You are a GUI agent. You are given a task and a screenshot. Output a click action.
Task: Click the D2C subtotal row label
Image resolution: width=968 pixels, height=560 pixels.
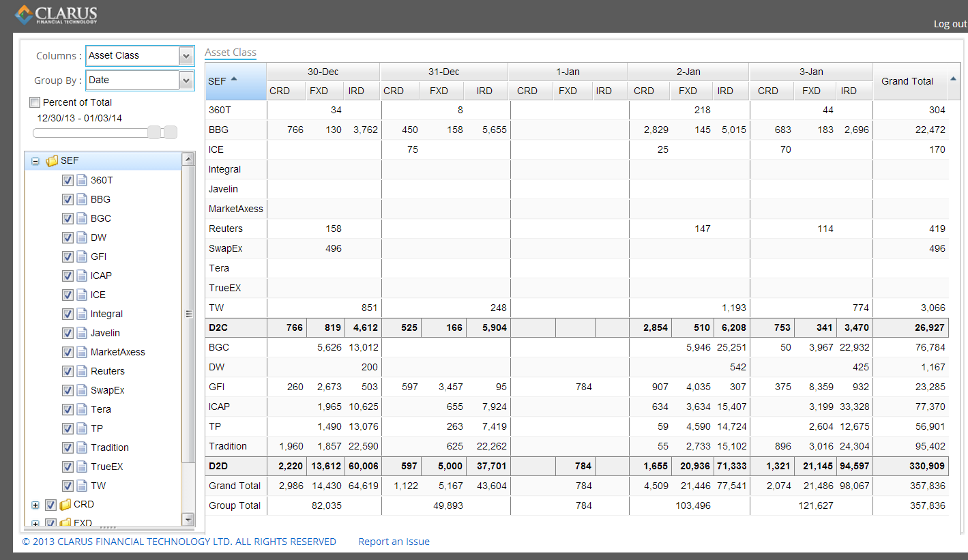[218, 327]
